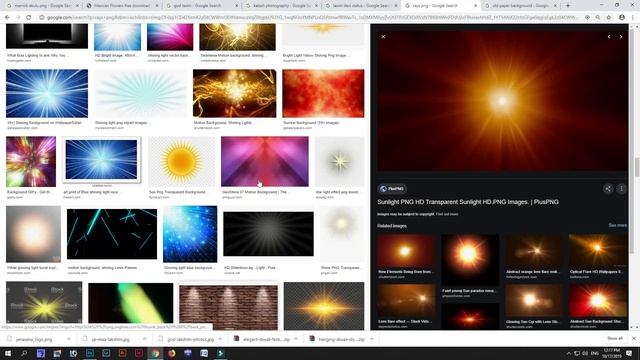Click the zoom magnifier icon in address bar
The width and height of the screenshot is (640, 360).
coord(598,18)
